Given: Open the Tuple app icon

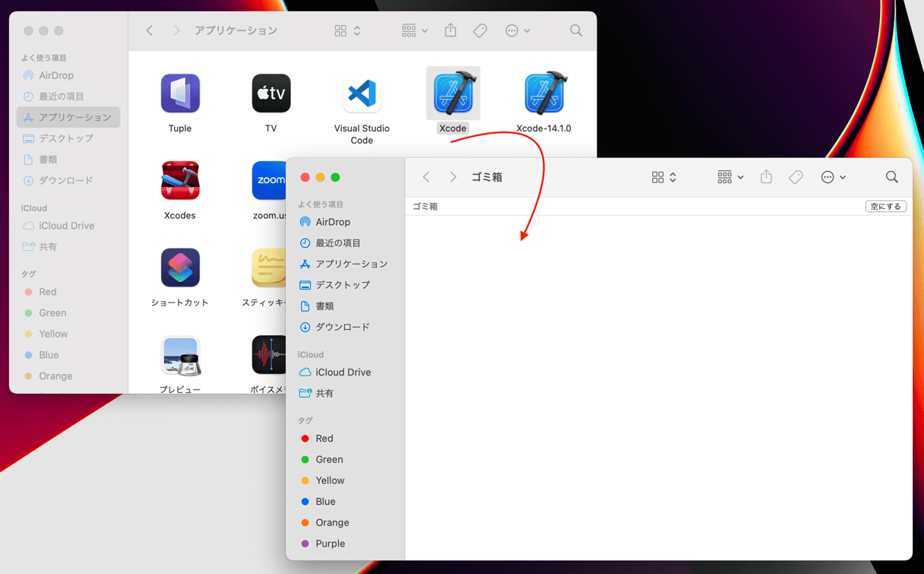Looking at the screenshot, I should [180, 94].
